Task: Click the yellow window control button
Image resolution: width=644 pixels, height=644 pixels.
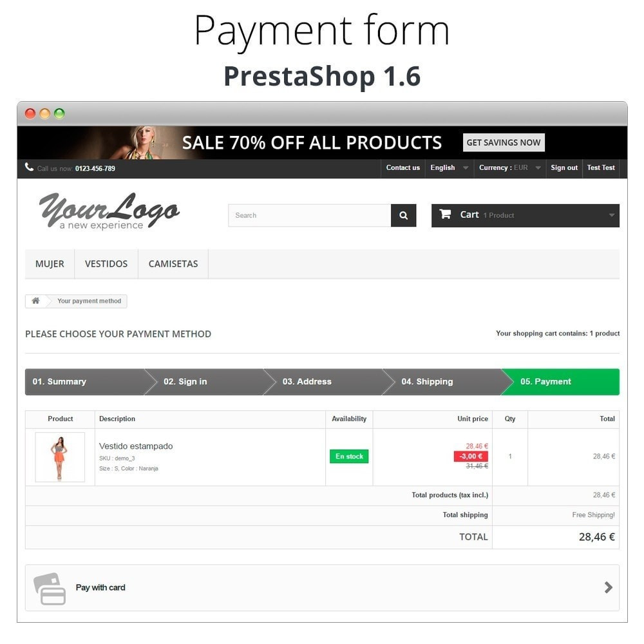Action: coord(45,113)
